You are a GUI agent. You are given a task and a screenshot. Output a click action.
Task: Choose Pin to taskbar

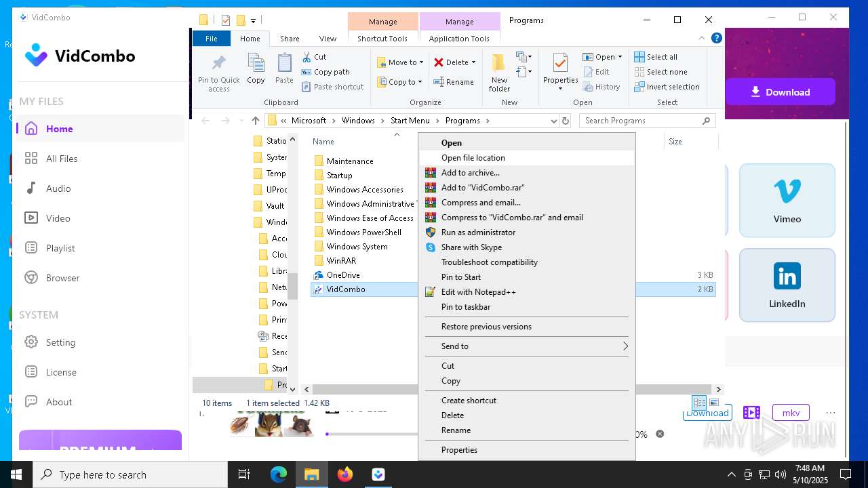pos(527,307)
